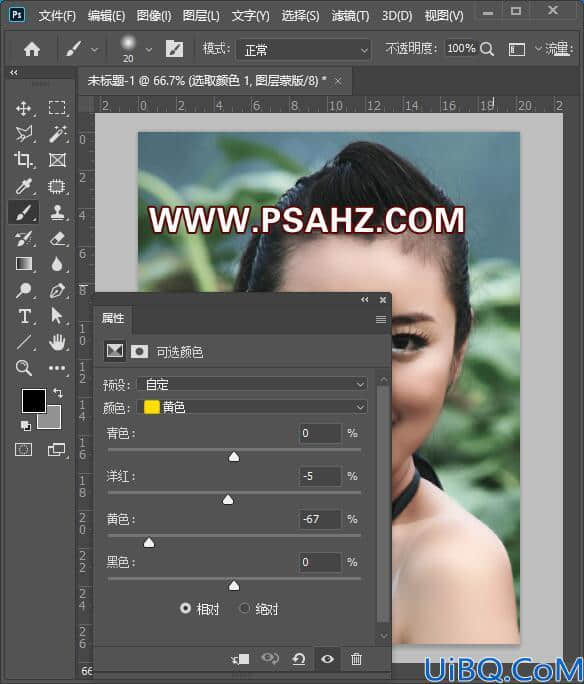584x684 pixels.
Task: Open the 颜色 color range dropdown
Action: pos(252,407)
